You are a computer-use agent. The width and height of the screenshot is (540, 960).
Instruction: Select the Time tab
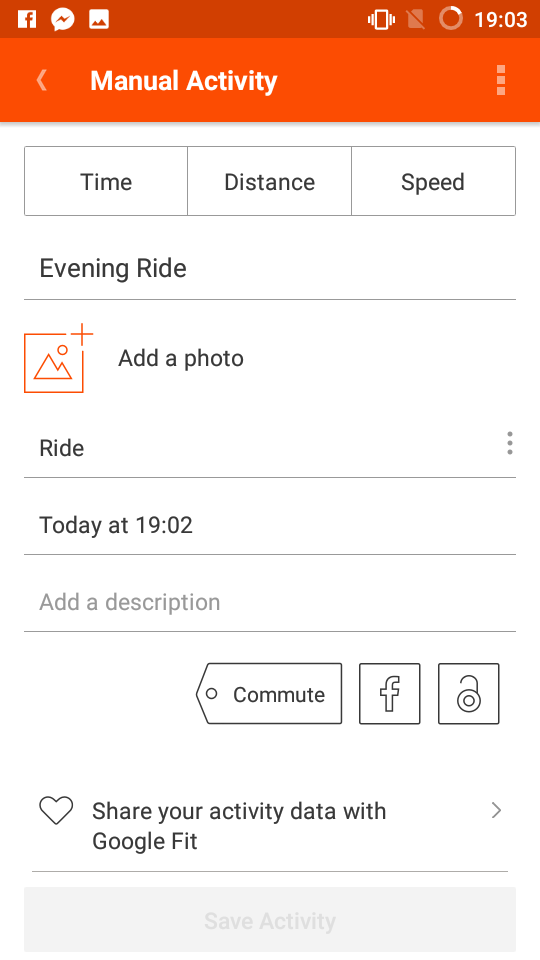pyautogui.click(x=106, y=181)
